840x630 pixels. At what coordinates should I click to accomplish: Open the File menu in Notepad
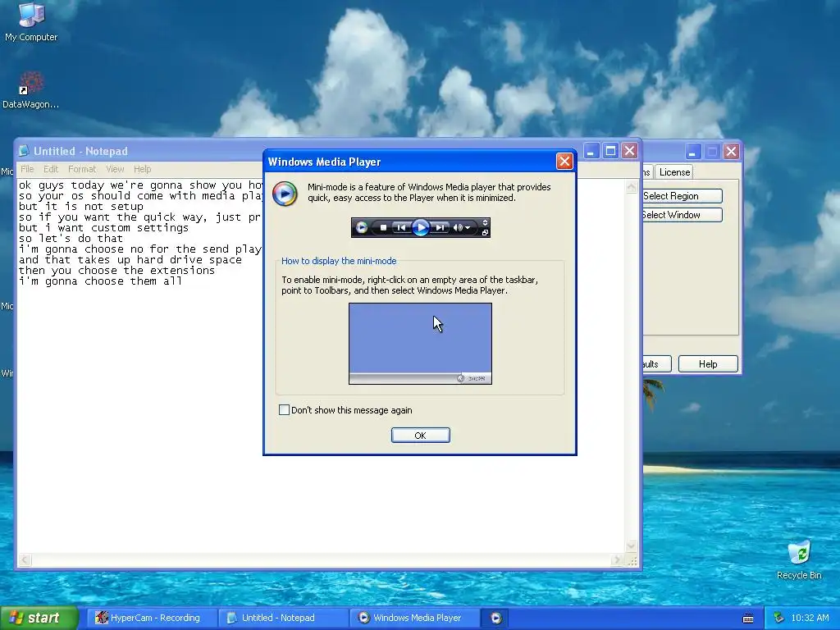[27, 169]
